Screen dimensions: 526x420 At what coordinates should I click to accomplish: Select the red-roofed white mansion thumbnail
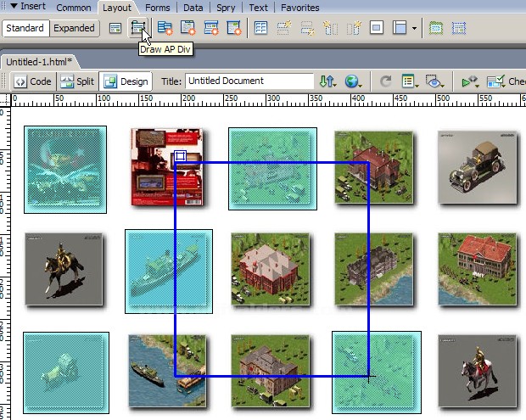(x=478, y=269)
